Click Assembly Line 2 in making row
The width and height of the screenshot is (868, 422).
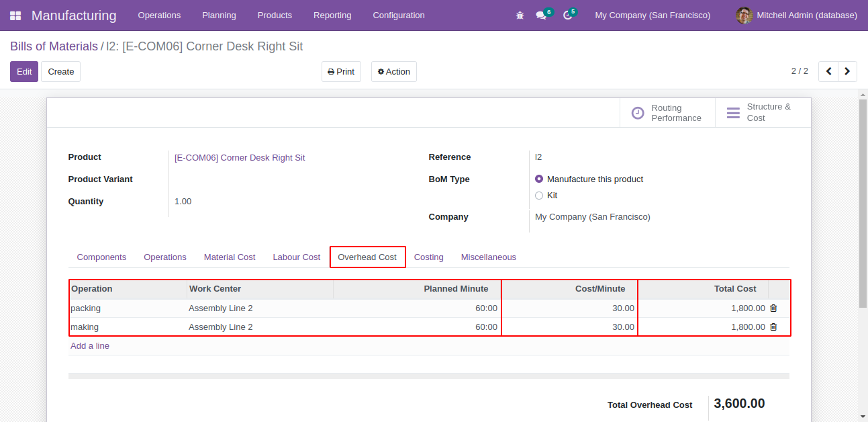pyautogui.click(x=221, y=327)
